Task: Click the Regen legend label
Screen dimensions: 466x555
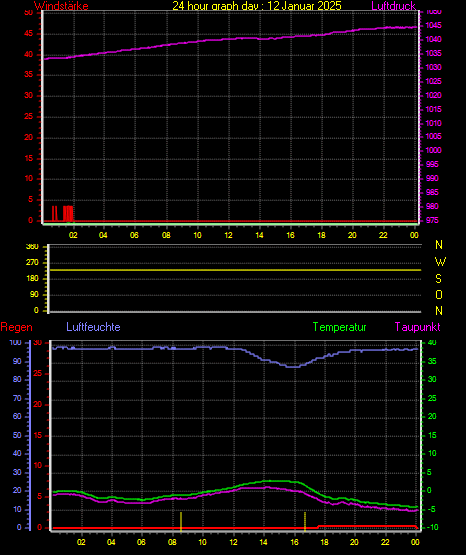Action: [x=16, y=327]
